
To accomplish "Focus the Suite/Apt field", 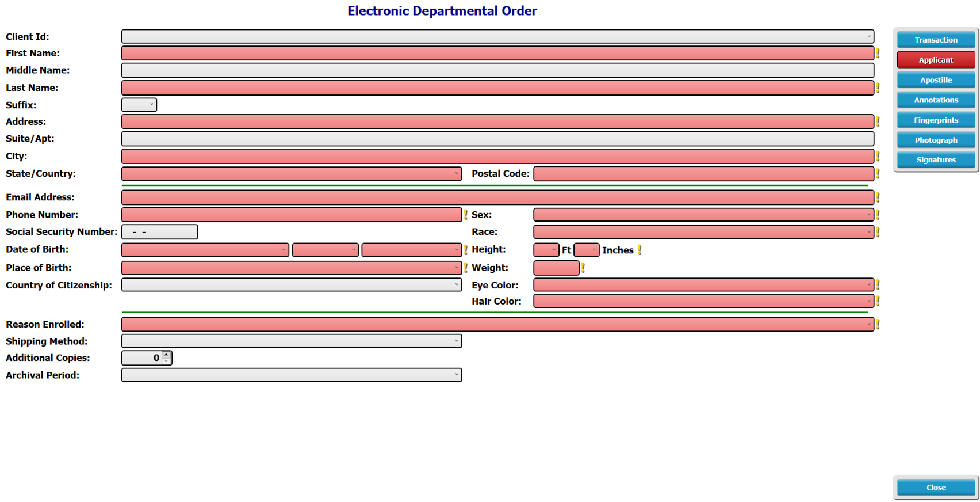I will 497,139.
